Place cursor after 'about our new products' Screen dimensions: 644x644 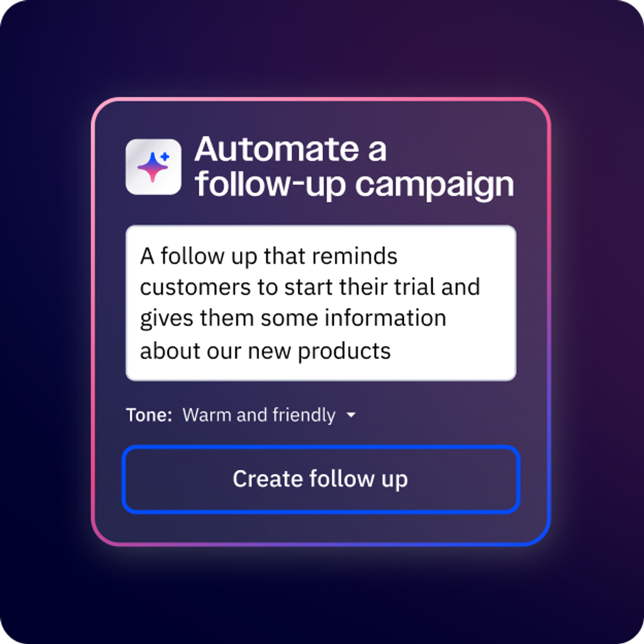click(x=392, y=351)
